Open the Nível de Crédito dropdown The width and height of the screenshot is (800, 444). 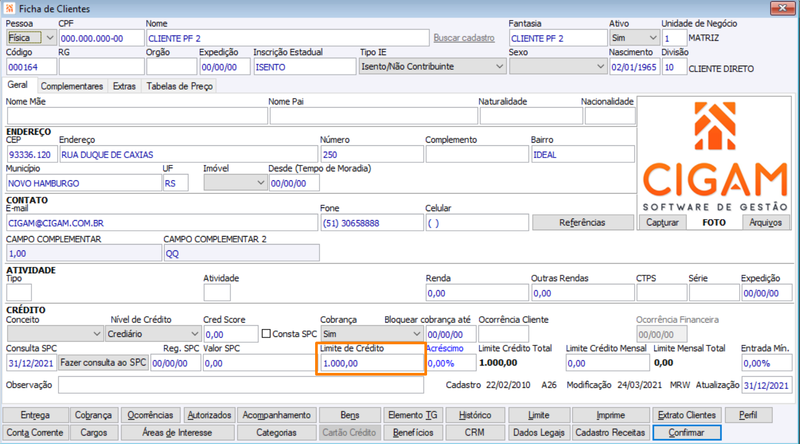pyautogui.click(x=153, y=334)
